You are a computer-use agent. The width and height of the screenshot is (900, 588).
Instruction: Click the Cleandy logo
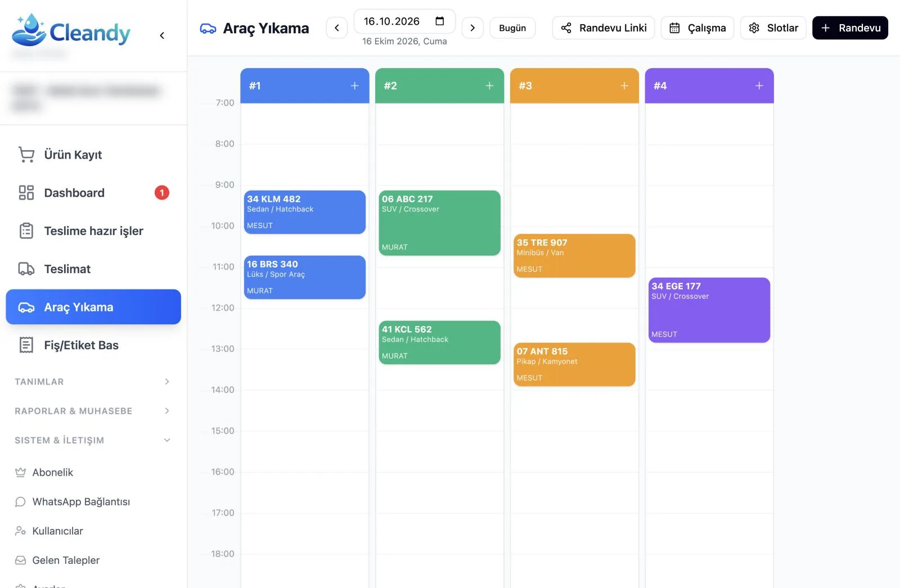71,31
